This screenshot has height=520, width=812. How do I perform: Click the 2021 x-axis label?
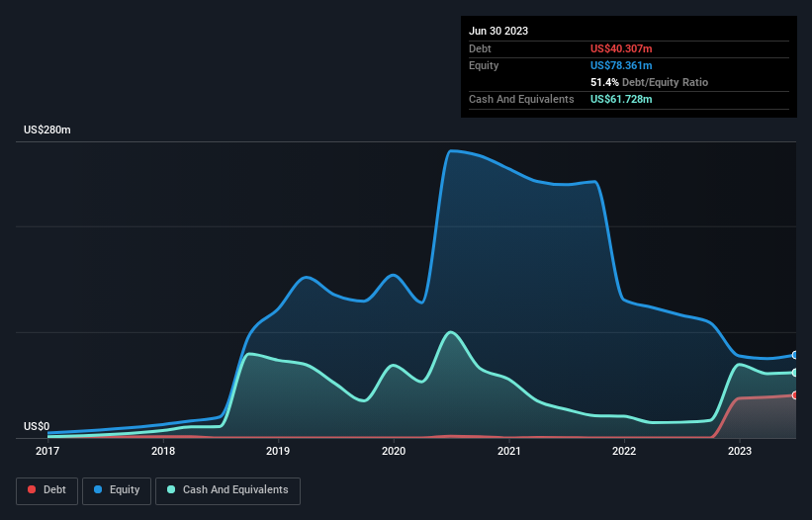[x=509, y=451]
